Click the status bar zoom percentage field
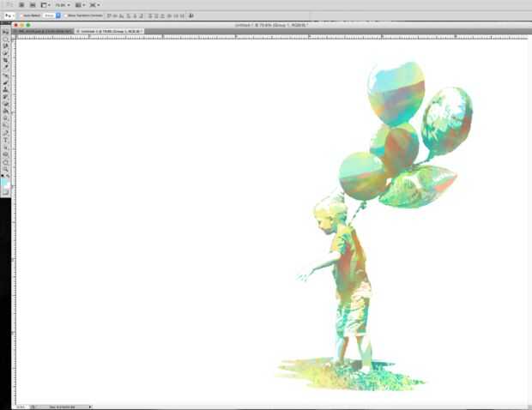This screenshot has height=410, width=532. pos(22,407)
